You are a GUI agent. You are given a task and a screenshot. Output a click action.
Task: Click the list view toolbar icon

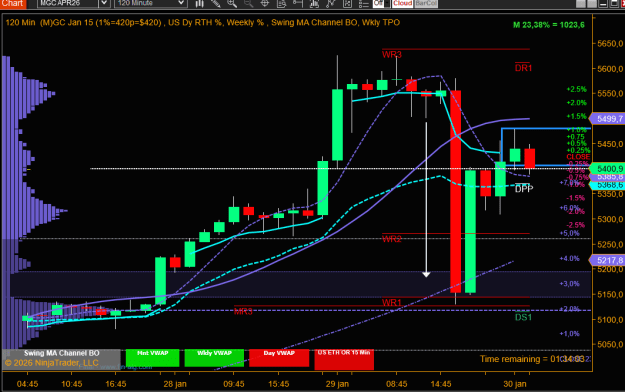[364, 4]
